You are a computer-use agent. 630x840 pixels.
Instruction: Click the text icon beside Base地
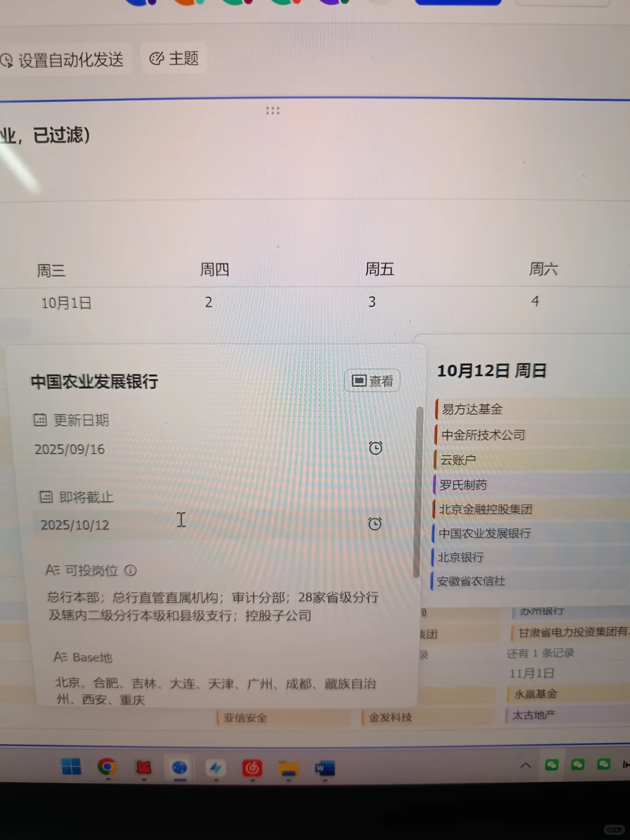[x=61, y=657]
